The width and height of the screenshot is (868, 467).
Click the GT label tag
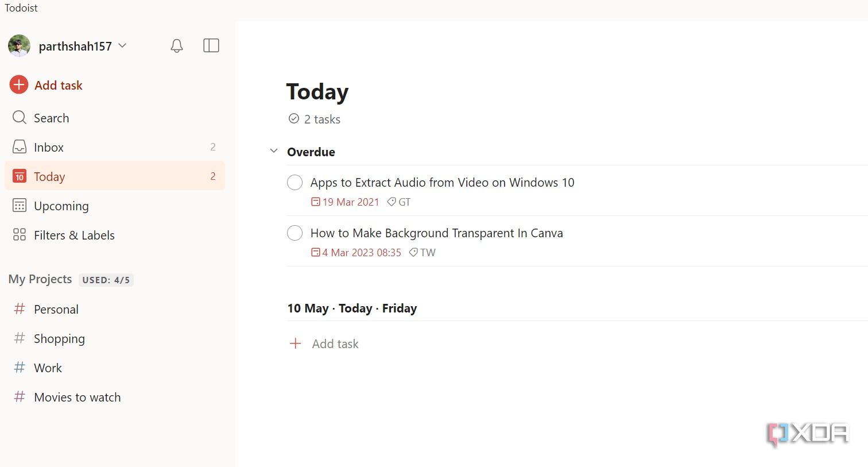pos(400,202)
